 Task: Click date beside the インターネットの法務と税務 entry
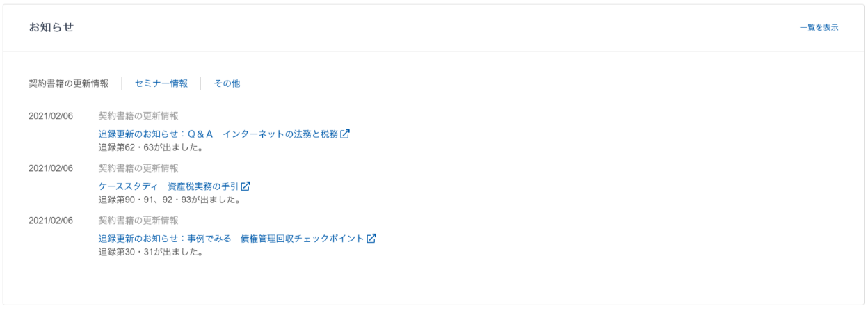[51, 116]
